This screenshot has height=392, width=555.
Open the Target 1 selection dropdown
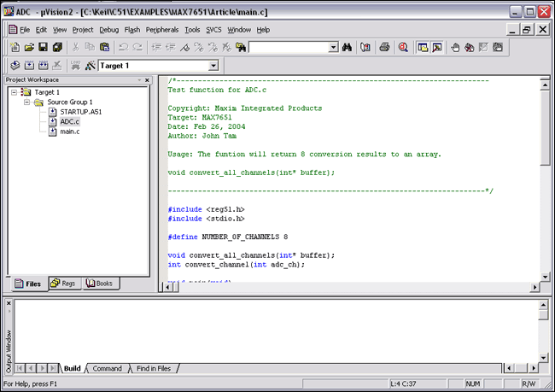[x=213, y=66]
